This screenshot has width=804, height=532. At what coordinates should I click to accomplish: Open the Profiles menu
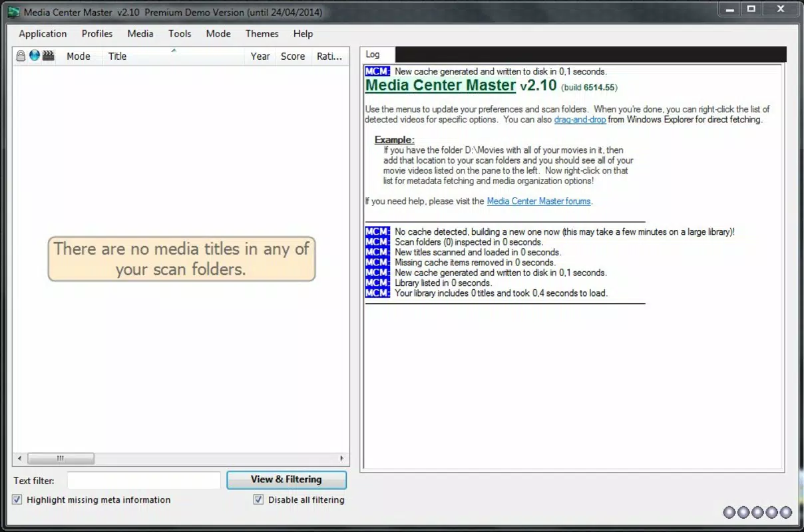click(97, 34)
